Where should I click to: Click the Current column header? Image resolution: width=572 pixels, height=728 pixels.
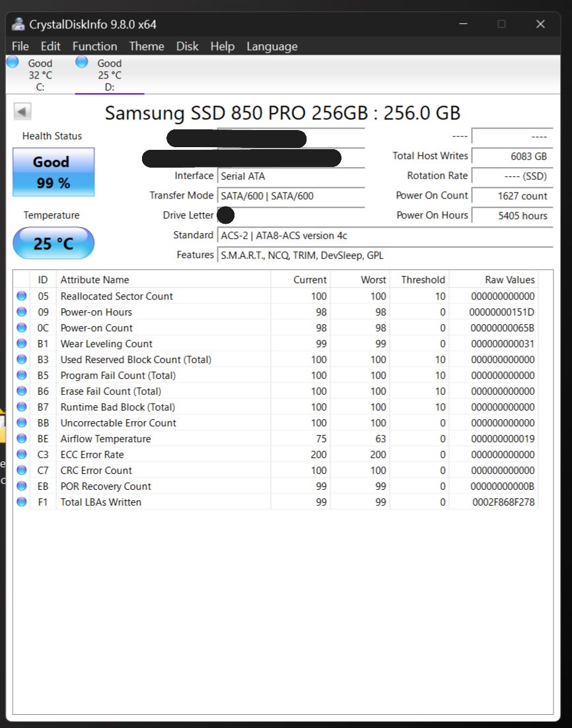coord(301,279)
